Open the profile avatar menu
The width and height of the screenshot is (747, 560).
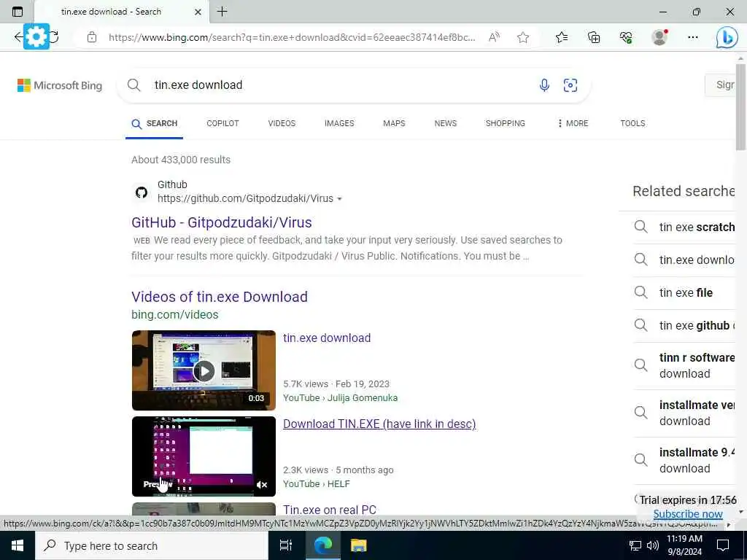[x=659, y=36]
